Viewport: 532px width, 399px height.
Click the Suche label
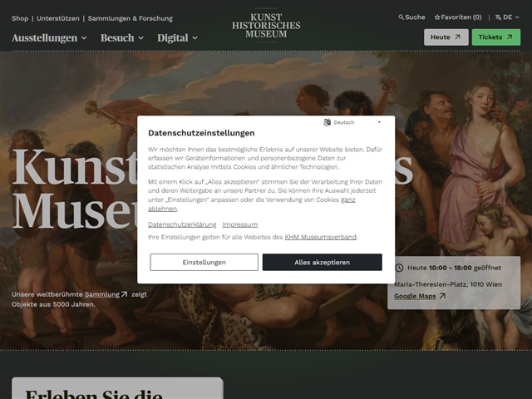pyautogui.click(x=415, y=17)
